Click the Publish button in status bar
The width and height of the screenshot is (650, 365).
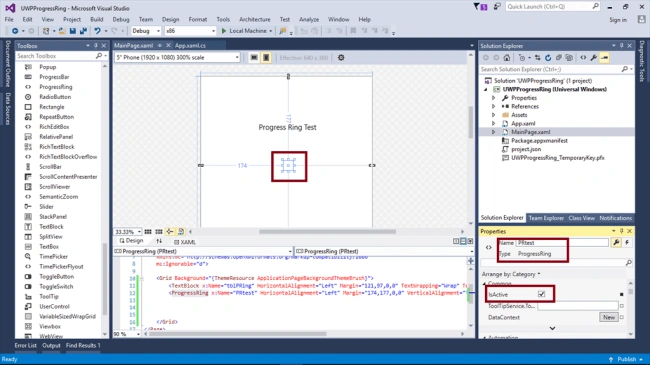[x=626, y=359]
